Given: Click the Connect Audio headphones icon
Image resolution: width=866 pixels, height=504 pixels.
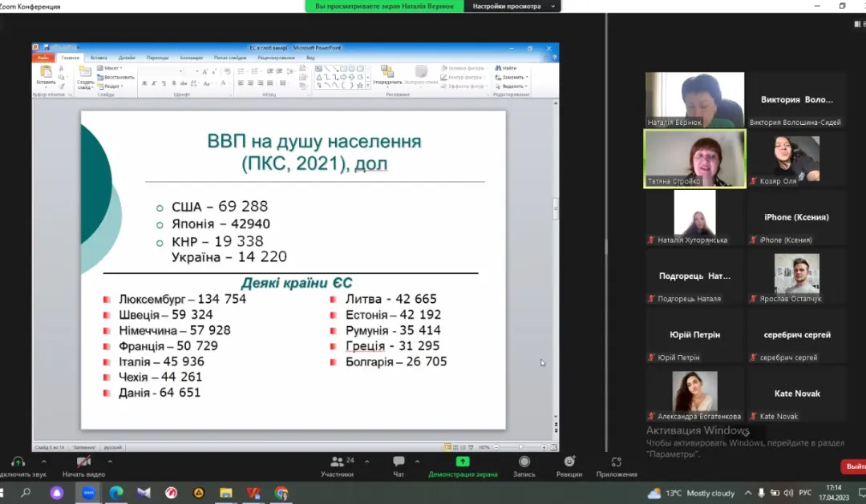Looking at the screenshot, I should click(x=18, y=462).
